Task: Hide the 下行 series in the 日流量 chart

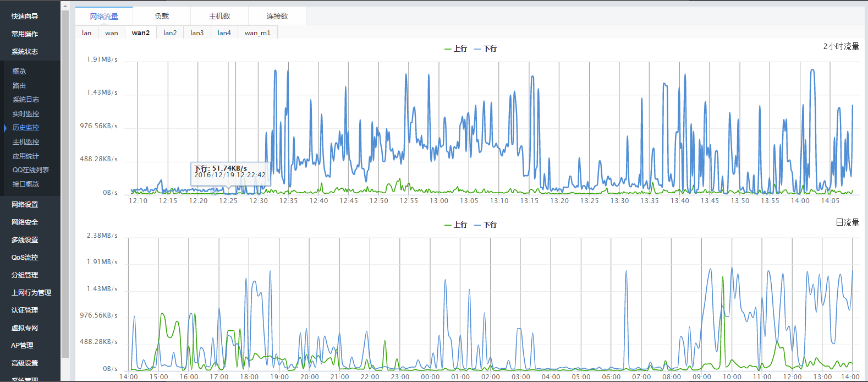Action: coord(485,225)
